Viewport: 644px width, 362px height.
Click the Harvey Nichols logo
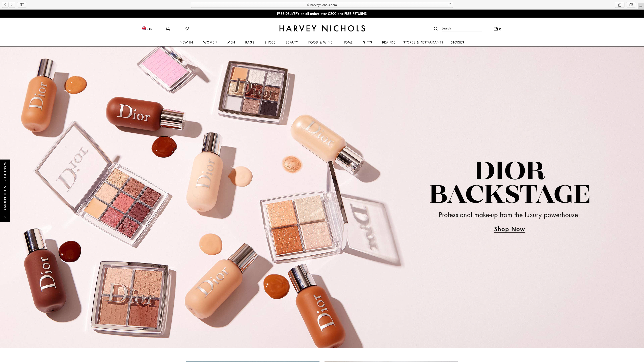pyautogui.click(x=322, y=28)
